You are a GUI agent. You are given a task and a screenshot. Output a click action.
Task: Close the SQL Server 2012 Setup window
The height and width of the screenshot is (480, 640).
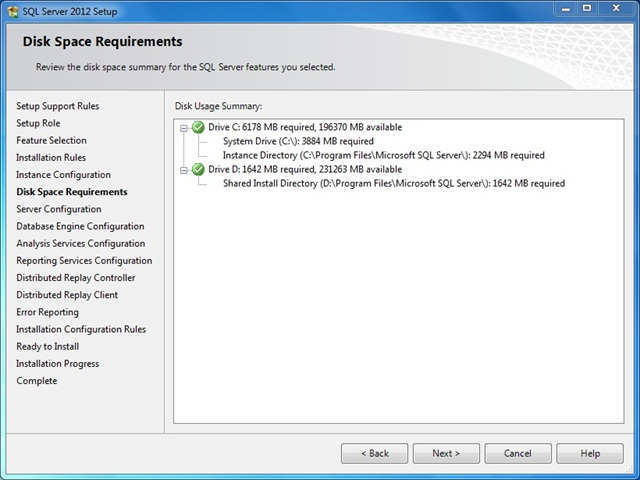point(616,9)
